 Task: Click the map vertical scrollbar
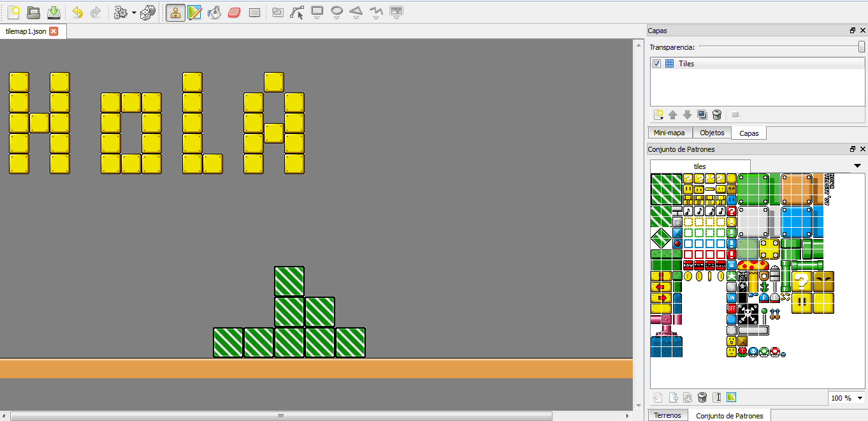(638, 225)
